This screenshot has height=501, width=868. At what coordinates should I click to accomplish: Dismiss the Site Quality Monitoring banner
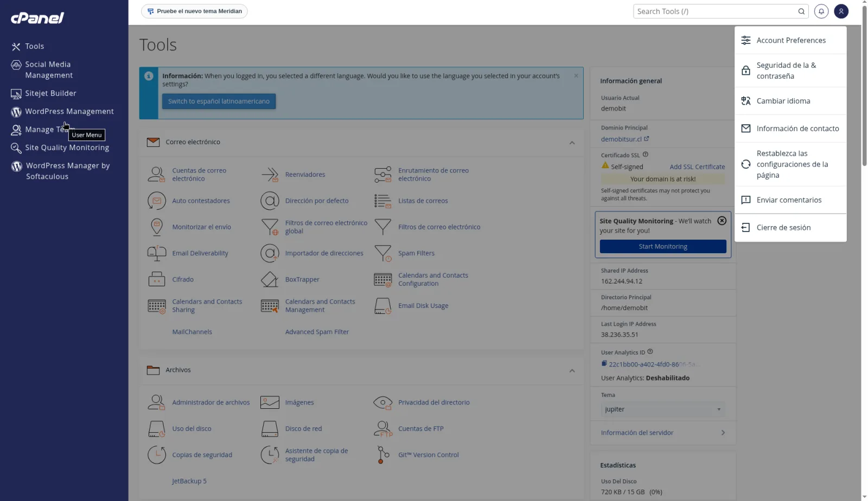[x=722, y=221]
